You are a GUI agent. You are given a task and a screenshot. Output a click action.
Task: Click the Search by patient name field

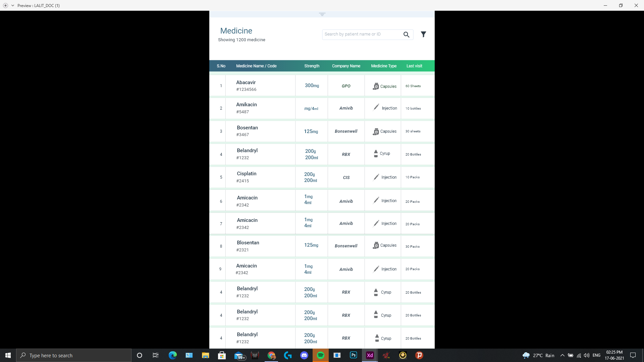[x=359, y=34]
